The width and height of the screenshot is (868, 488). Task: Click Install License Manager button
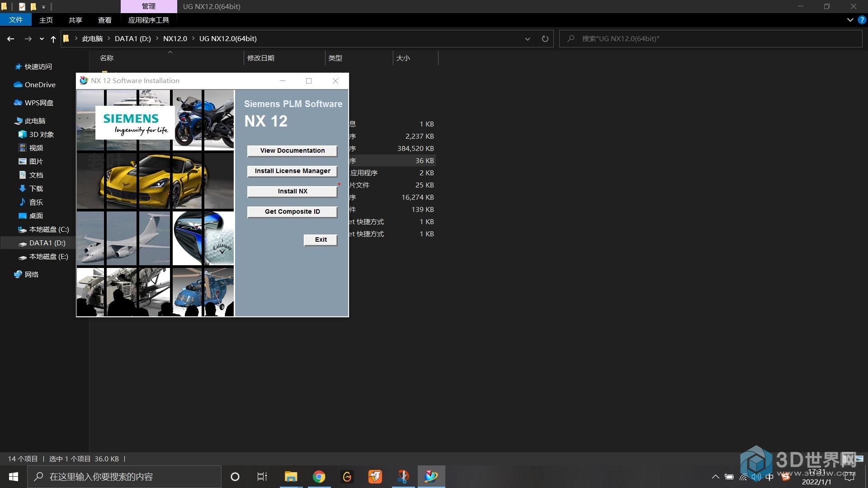click(x=292, y=171)
